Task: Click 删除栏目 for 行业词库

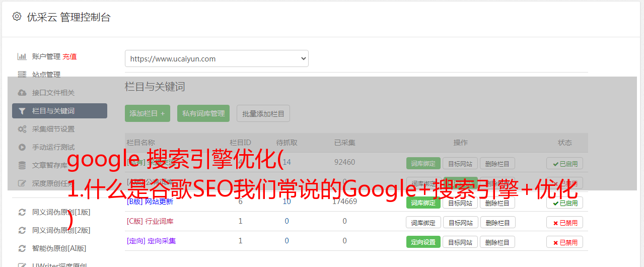Action: pyautogui.click(x=497, y=222)
